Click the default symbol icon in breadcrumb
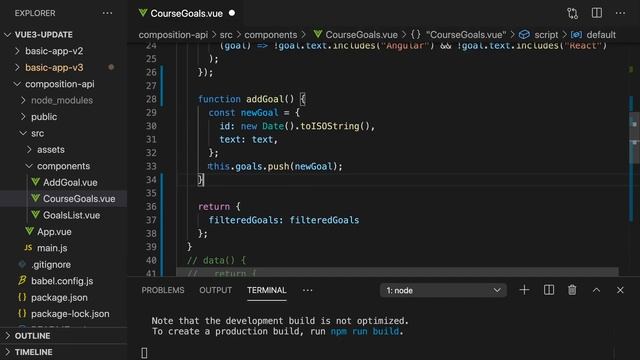Image resolution: width=640 pixels, height=360 pixels. pyautogui.click(x=576, y=34)
